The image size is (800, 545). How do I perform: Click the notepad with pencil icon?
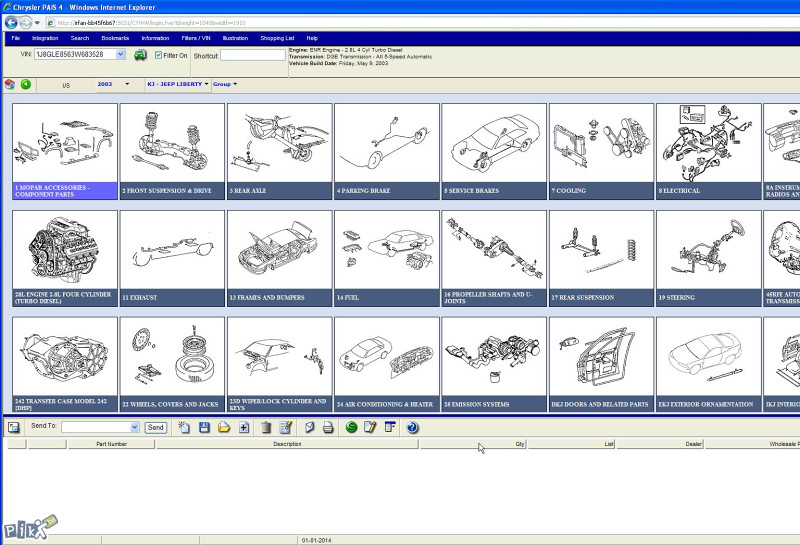coord(370,427)
